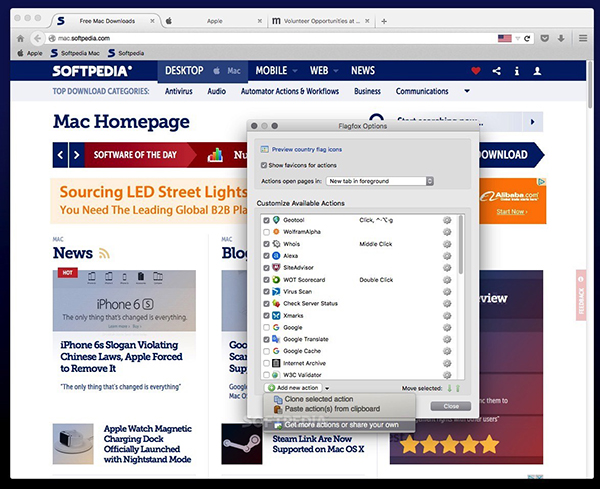The image size is (600, 489).
Task: Open the News RSS feed icon
Action: (104, 253)
